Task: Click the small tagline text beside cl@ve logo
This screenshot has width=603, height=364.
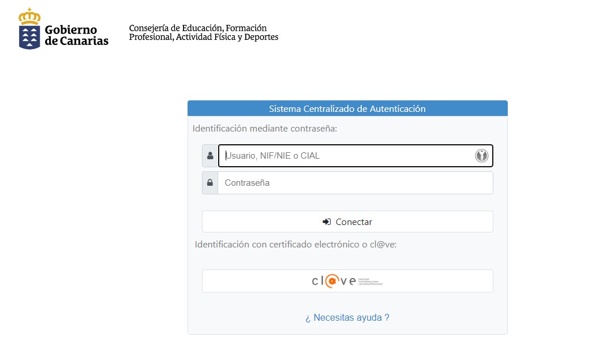Action: 370,282
